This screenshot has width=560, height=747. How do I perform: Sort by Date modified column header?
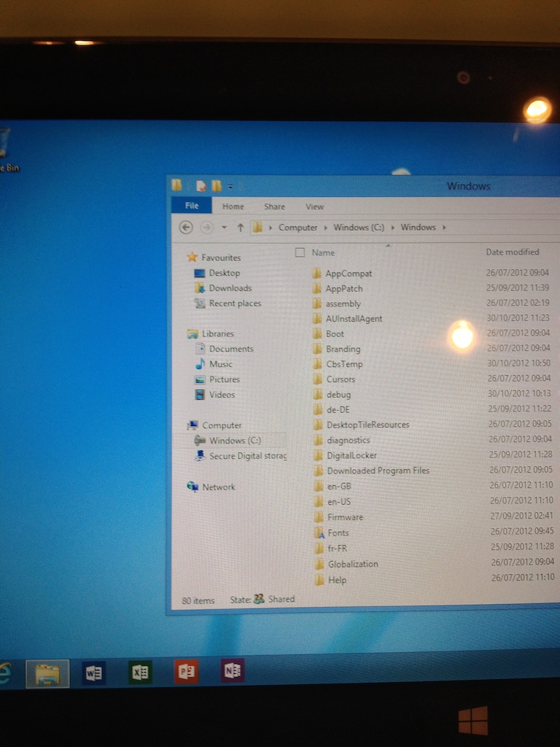pyautogui.click(x=513, y=252)
